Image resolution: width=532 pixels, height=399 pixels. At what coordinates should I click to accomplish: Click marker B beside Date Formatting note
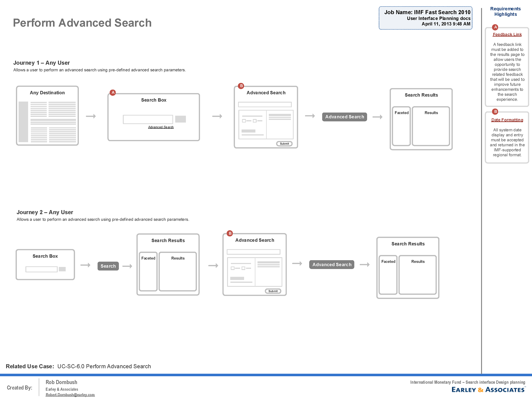(x=495, y=112)
